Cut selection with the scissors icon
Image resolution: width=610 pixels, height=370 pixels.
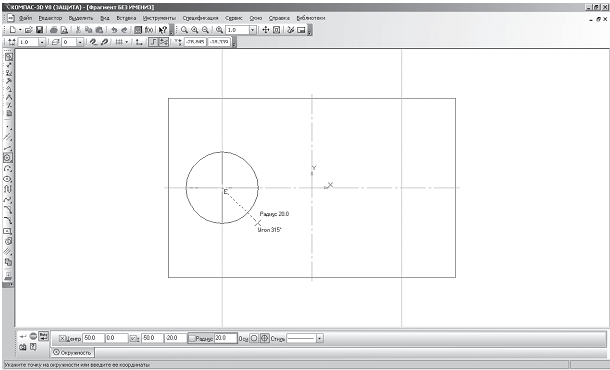coord(78,30)
